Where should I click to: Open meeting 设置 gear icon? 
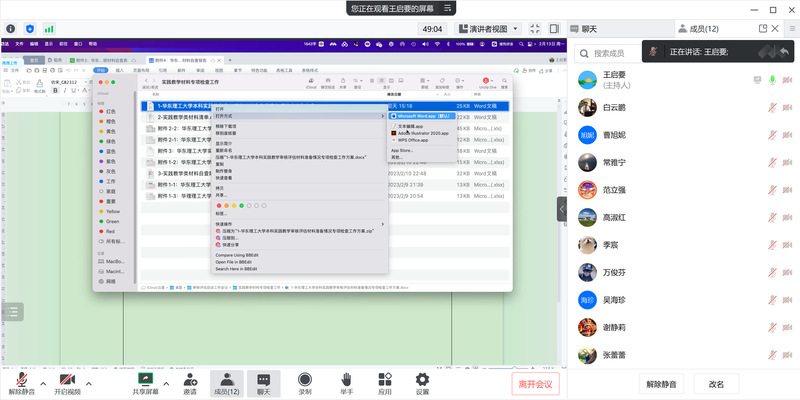pos(422,379)
